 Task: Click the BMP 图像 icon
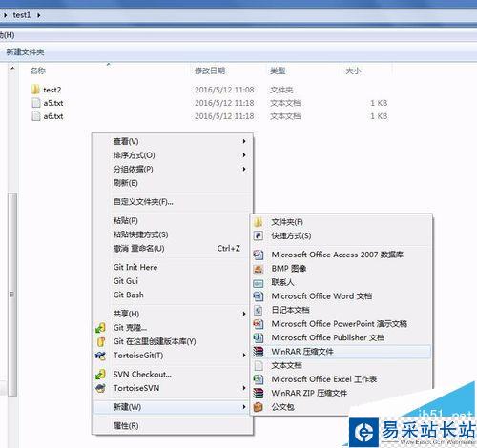point(259,269)
